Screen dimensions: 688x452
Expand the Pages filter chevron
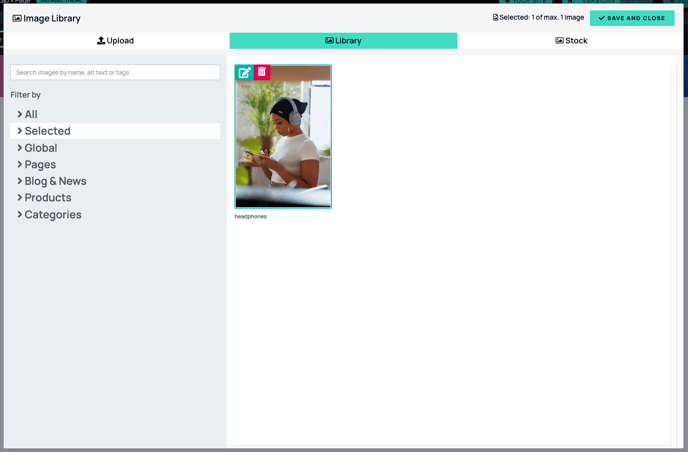pos(20,165)
